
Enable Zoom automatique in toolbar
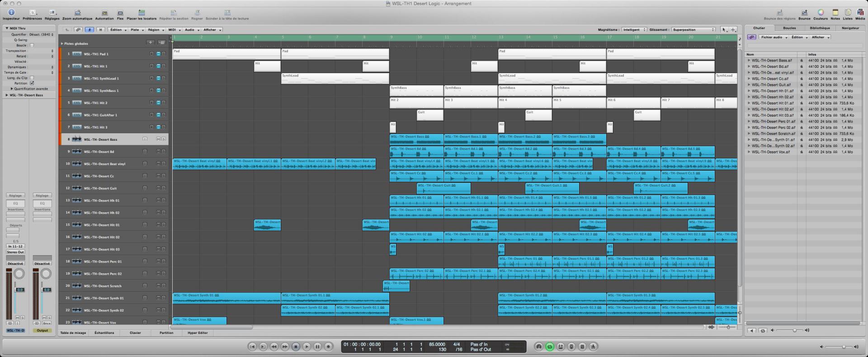[77, 13]
